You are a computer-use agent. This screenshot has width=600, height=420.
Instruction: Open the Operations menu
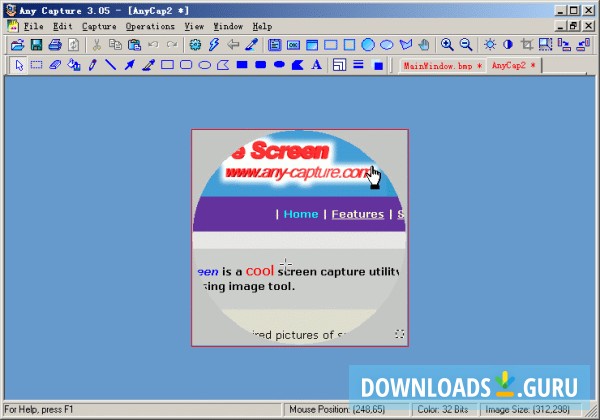[150, 26]
